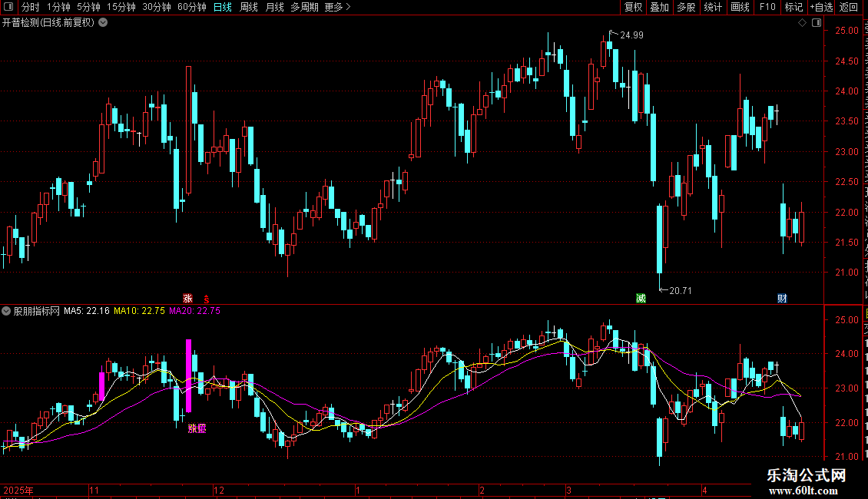Click the month 2 marker on time axis
868x499 pixels.
pyautogui.click(x=482, y=490)
